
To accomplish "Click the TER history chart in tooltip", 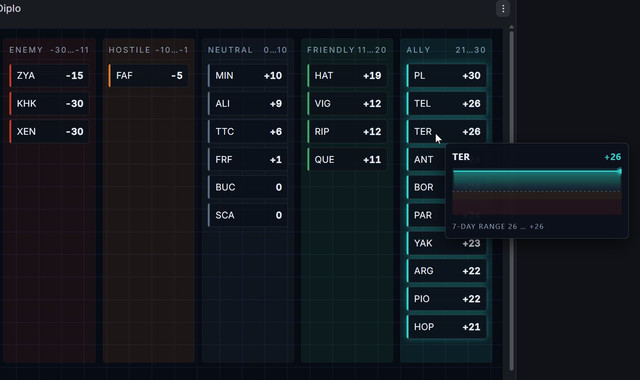I will pyautogui.click(x=537, y=192).
